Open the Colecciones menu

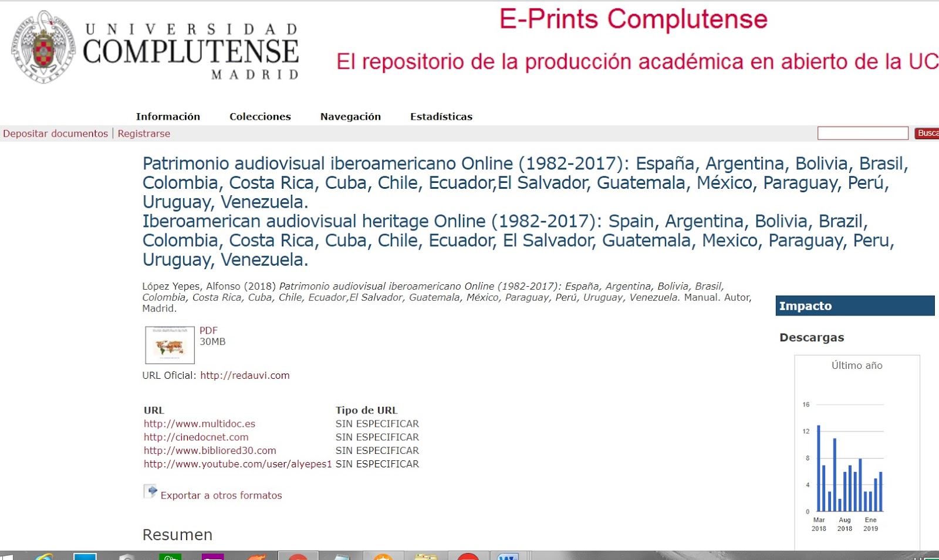[x=260, y=117]
